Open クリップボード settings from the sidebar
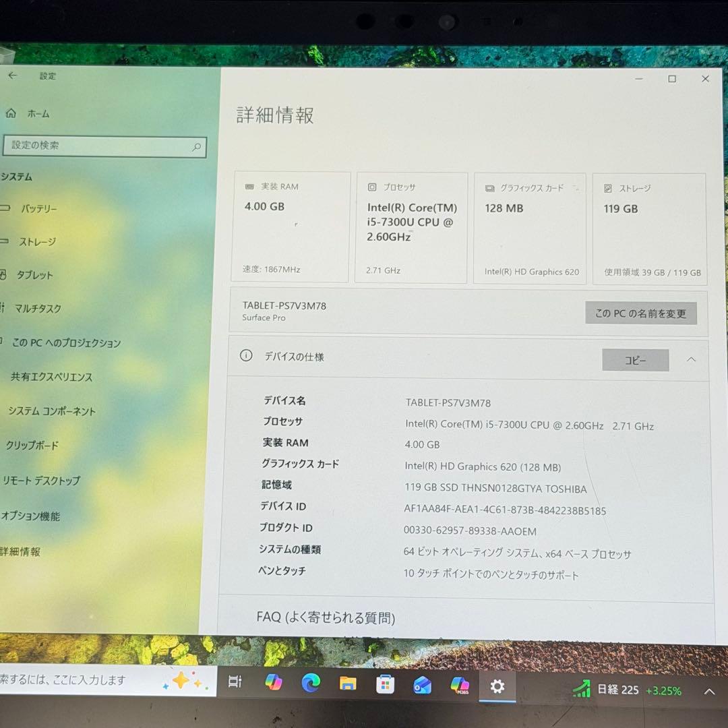The width and height of the screenshot is (728, 728). pyautogui.click(x=34, y=446)
